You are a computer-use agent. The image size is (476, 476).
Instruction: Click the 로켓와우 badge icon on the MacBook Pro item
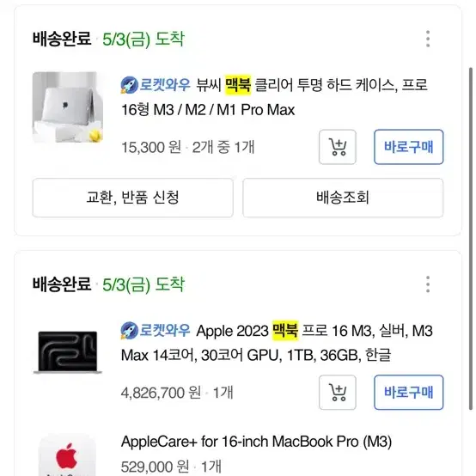(130, 330)
